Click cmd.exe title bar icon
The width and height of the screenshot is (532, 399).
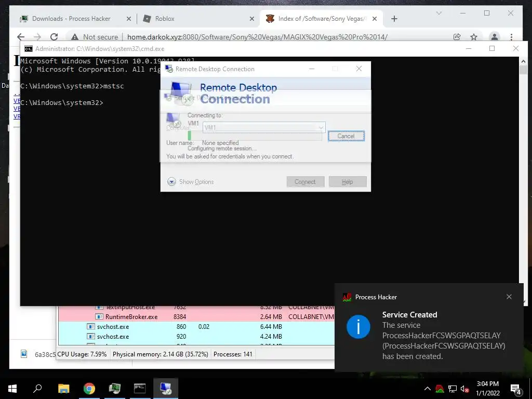(29, 49)
